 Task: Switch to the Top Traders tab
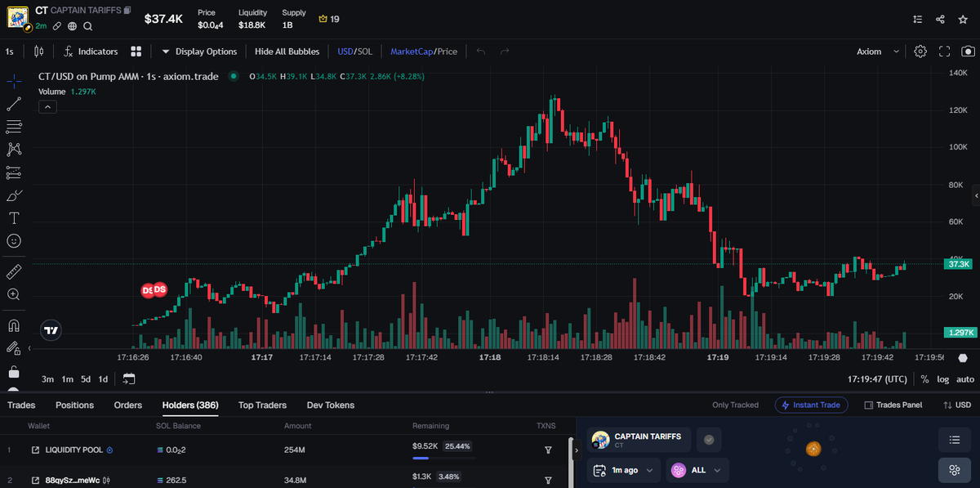pos(262,405)
